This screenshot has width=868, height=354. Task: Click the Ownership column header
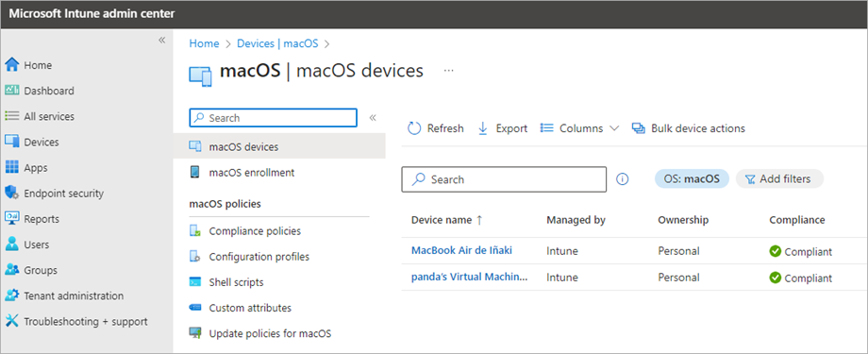coord(683,220)
